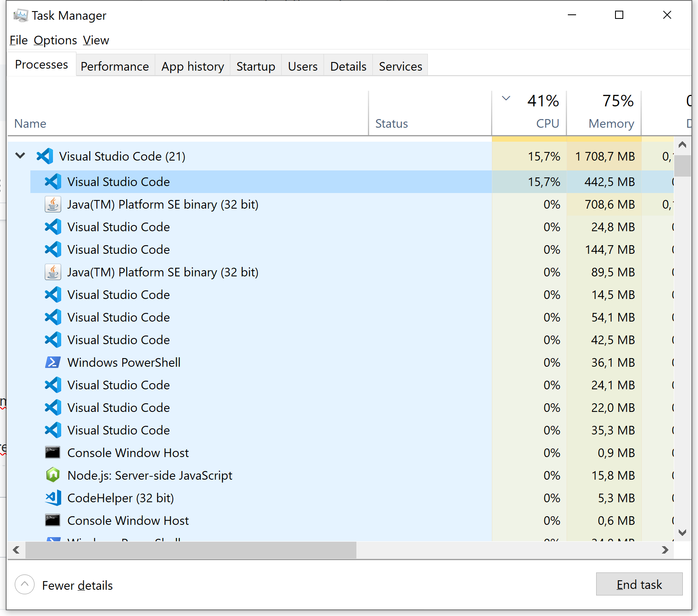Click Java icon in the 89,5 MB row
This screenshot has height=616, width=698.
53,272
